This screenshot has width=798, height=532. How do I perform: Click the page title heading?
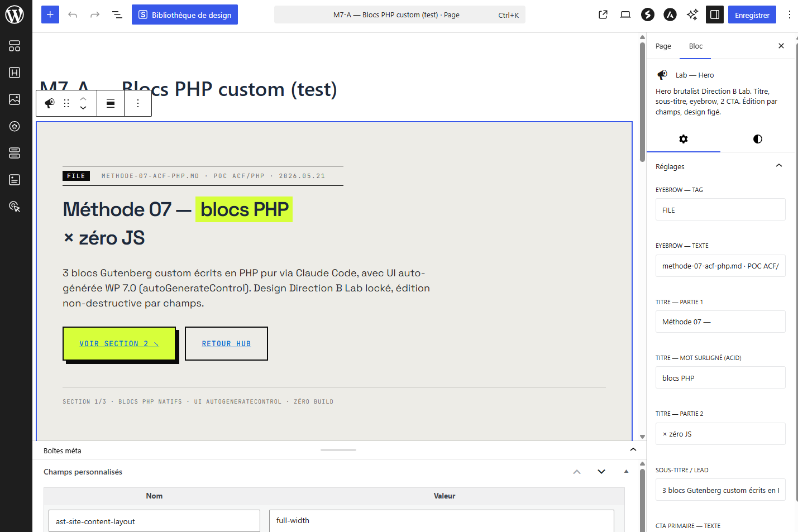pos(188,89)
